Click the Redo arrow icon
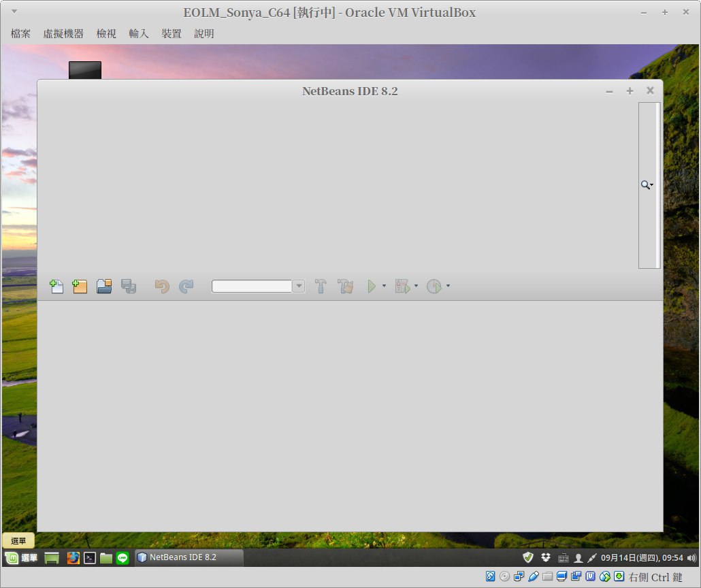 (186, 287)
